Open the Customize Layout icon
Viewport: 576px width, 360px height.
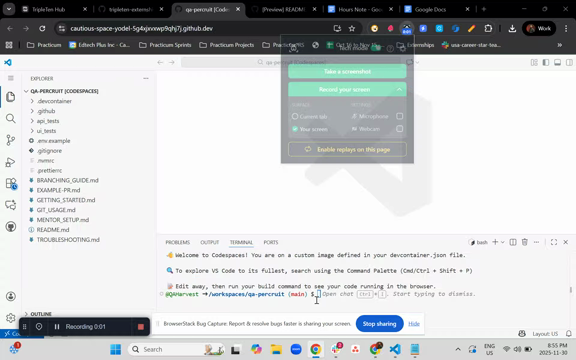point(534,62)
